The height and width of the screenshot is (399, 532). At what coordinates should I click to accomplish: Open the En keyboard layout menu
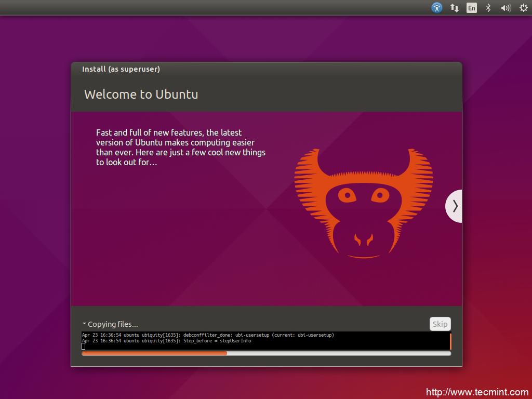471,8
